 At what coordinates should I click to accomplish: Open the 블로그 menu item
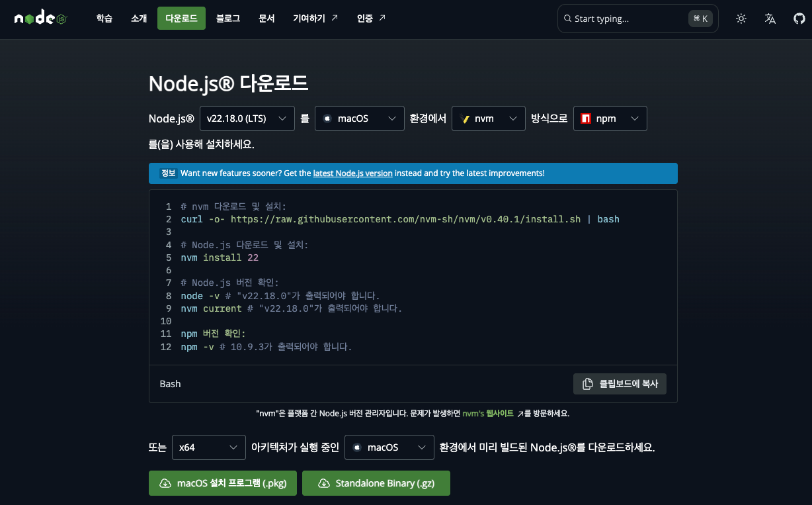coord(228,19)
